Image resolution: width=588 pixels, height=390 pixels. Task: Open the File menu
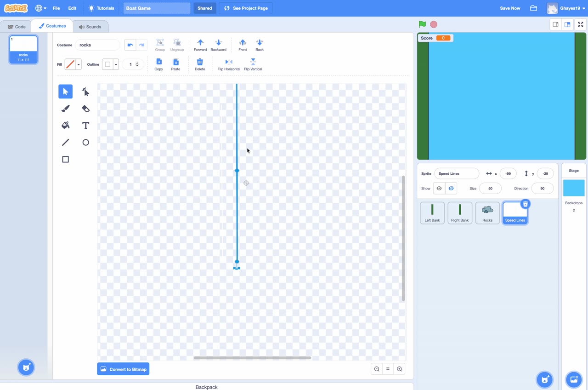click(56, 8)
